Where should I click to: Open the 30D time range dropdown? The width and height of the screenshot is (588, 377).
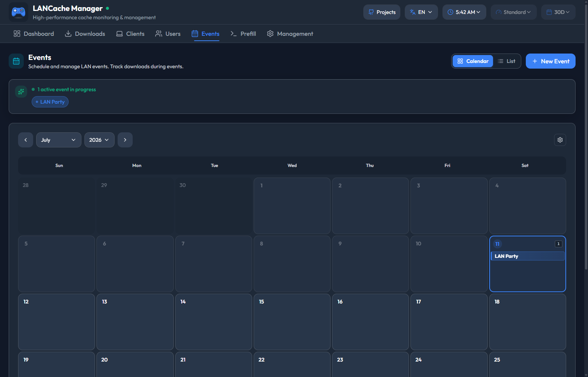coord(558,12)
